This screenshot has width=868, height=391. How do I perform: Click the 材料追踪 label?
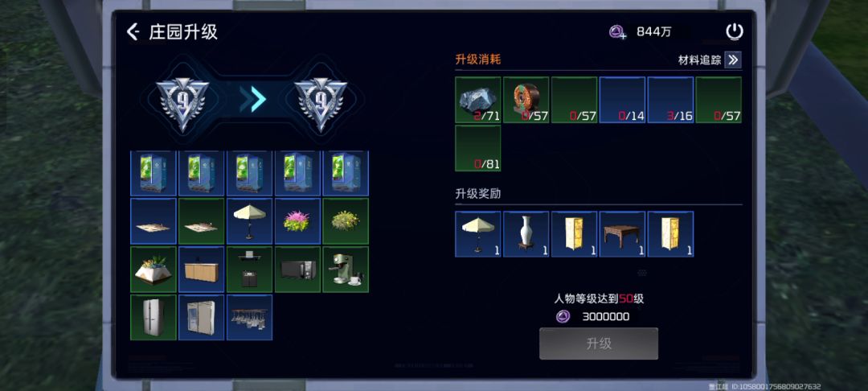(x=700, y=60)
